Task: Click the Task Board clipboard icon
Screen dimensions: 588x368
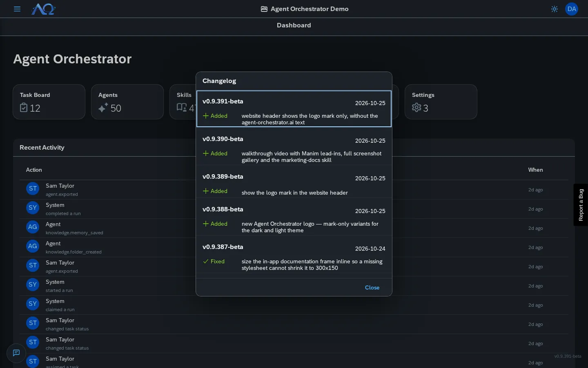Action: [24, 108]
